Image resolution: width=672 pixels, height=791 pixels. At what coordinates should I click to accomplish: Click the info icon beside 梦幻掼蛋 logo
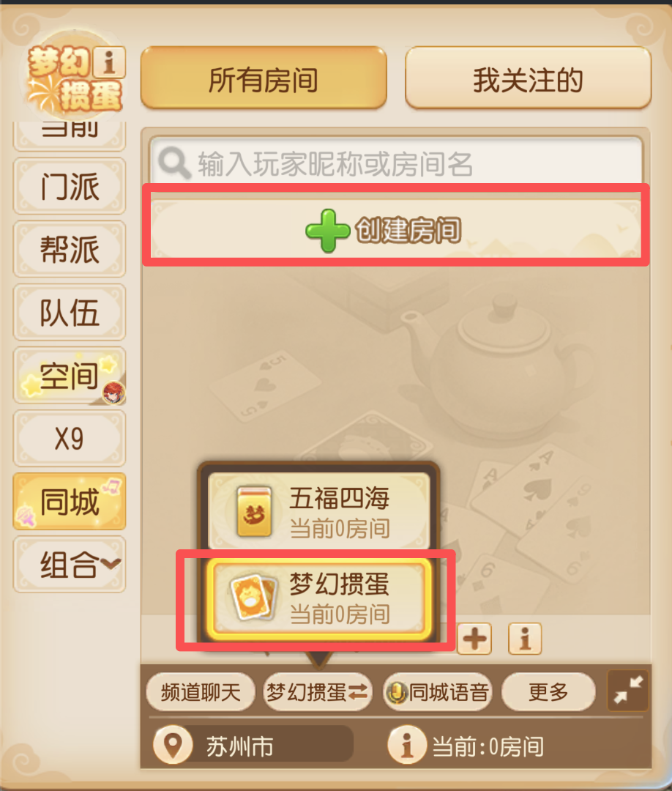point(109,62)
